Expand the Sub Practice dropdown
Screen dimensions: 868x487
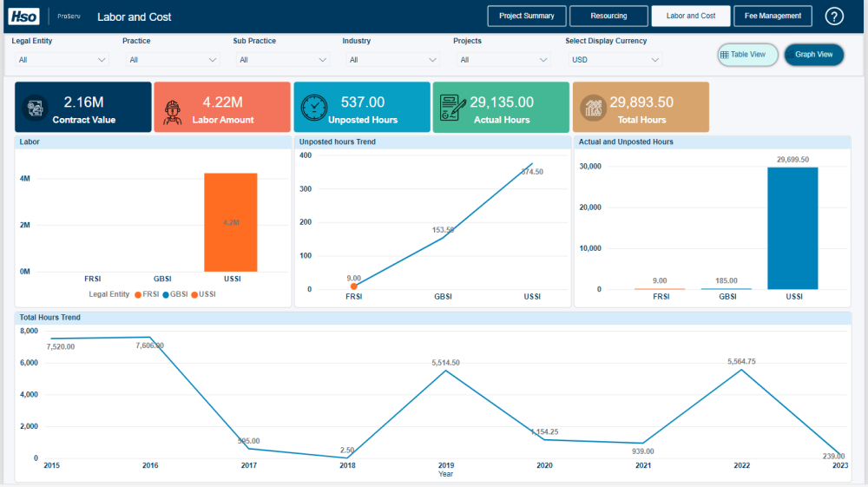[283, 60]
